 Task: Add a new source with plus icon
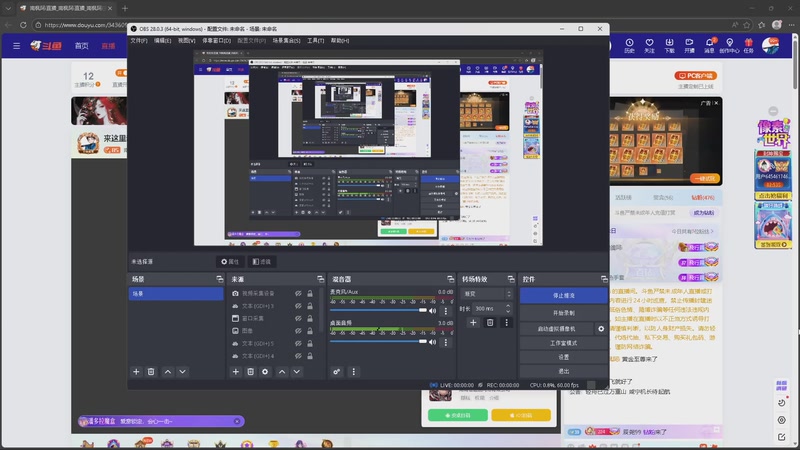(x=236, y=371)
